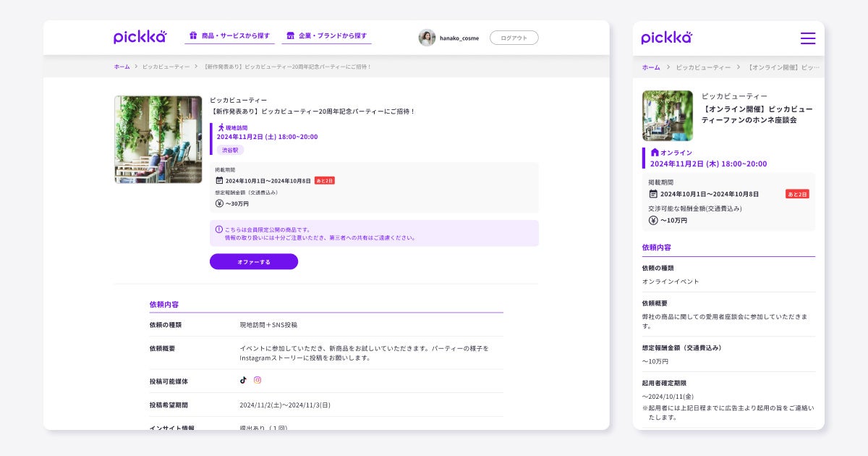Click the value 現地訪問+SNS投稿
Screen dimensions: 868x456
pyautogui.click(x=268, y=325)
